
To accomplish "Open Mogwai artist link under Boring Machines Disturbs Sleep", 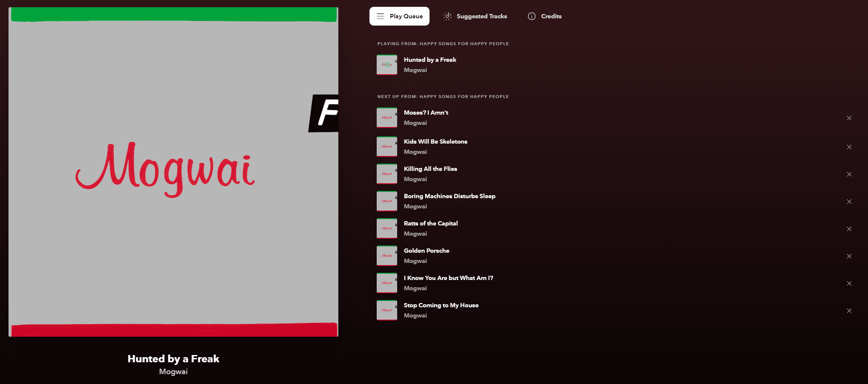I will [x=415, y=206].
